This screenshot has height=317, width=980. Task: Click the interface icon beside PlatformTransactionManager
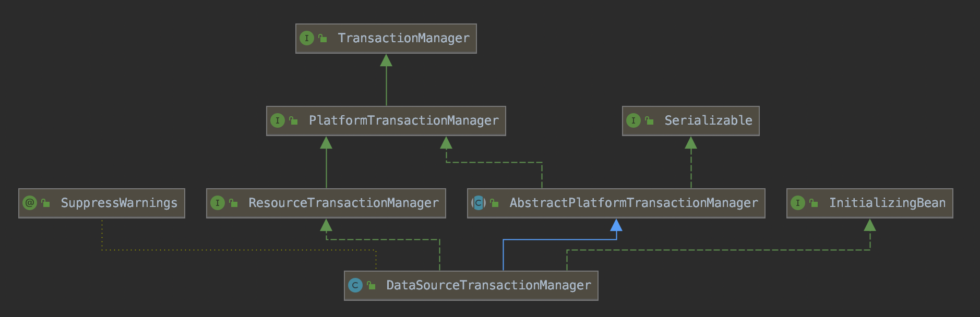[x=278, y=120]
